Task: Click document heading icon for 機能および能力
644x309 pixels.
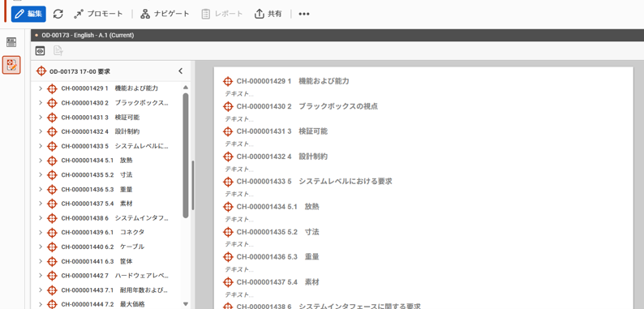Action: (x=228, y=81)
